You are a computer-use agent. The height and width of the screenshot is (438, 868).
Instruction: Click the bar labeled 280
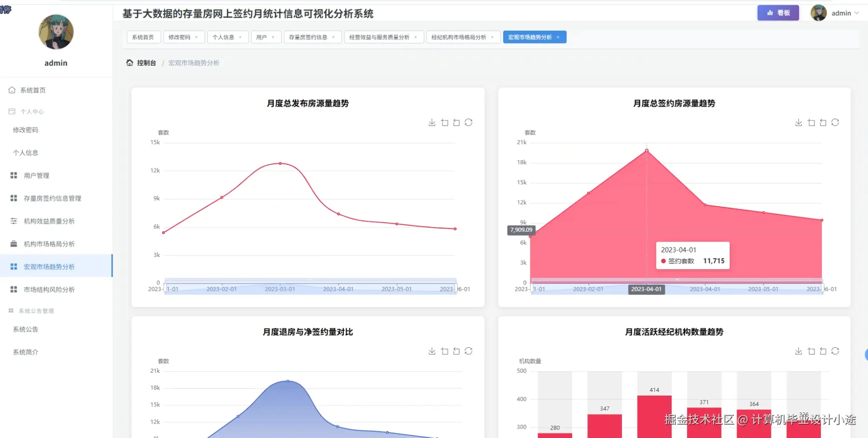point(555,436)
